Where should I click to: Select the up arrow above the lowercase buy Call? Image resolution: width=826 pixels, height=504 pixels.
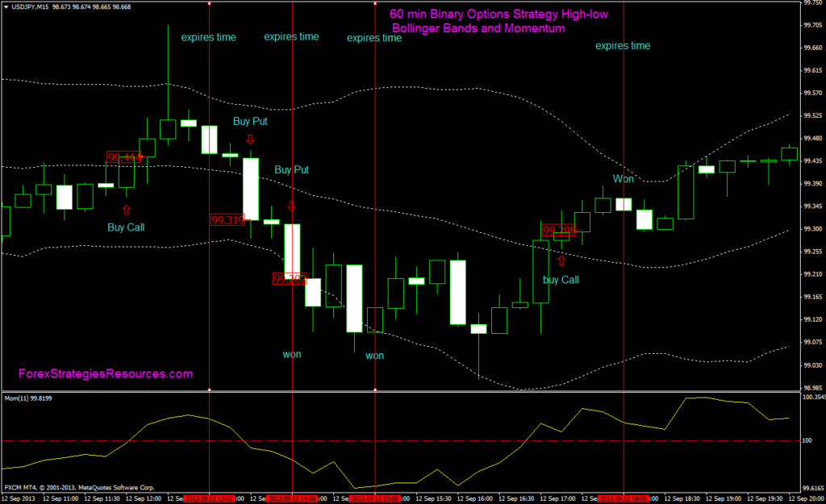click(561, 260)
